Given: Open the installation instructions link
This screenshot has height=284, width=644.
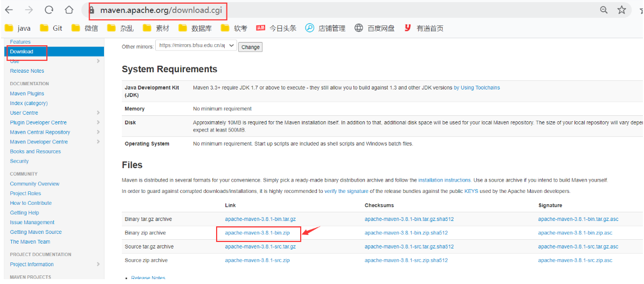Looking at the screenshot, I should coord(445,180).
